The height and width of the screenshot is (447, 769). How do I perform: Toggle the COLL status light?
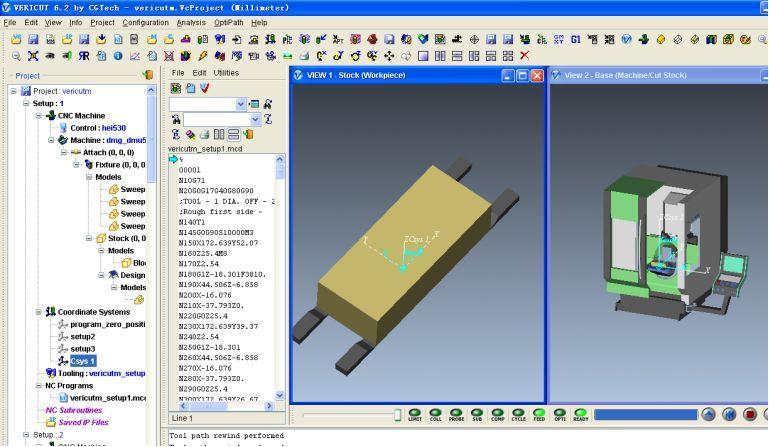coord(436,415)
